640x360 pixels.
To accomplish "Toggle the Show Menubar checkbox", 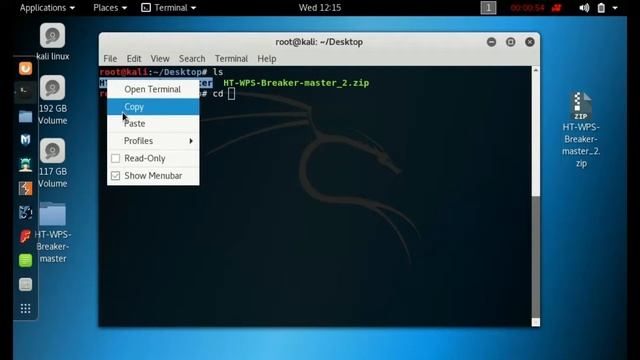I will pos(116,176).
